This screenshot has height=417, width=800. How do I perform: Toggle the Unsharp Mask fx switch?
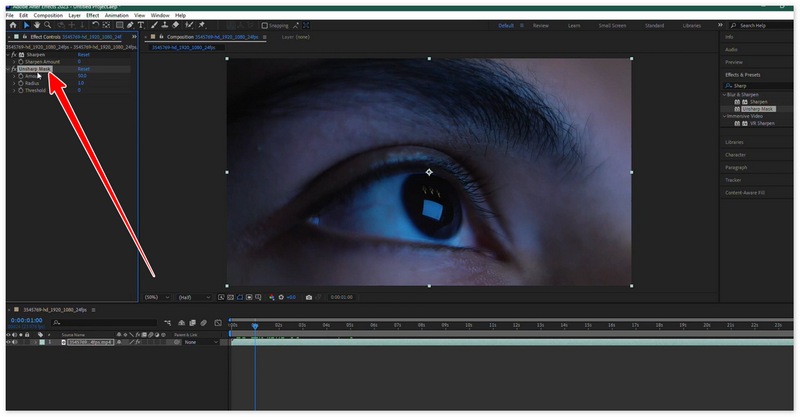(14, 69)
